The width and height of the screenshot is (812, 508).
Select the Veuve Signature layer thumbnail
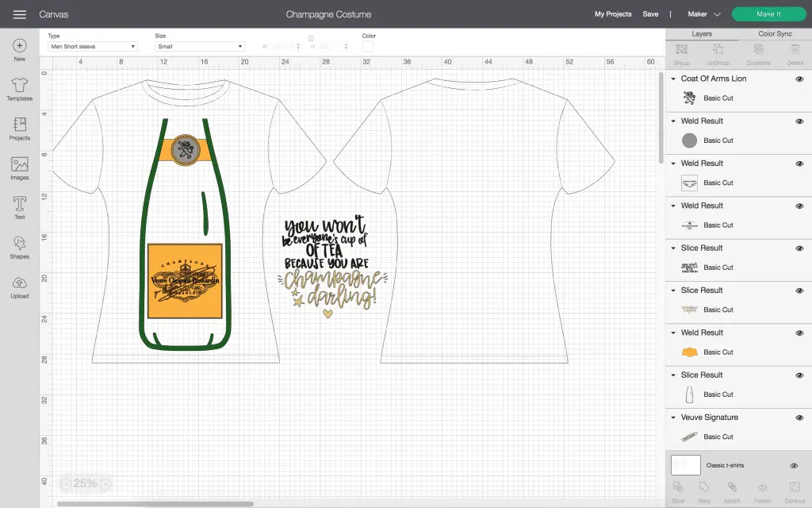pos(689,437)
